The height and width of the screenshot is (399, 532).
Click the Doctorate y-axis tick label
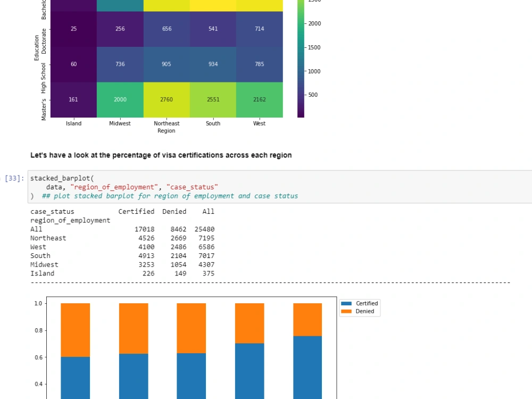[x=44, y=41]
